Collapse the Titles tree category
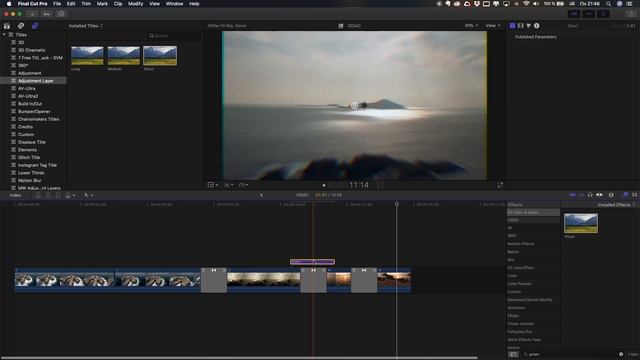640x360 pixels. [x=4, y=35]
